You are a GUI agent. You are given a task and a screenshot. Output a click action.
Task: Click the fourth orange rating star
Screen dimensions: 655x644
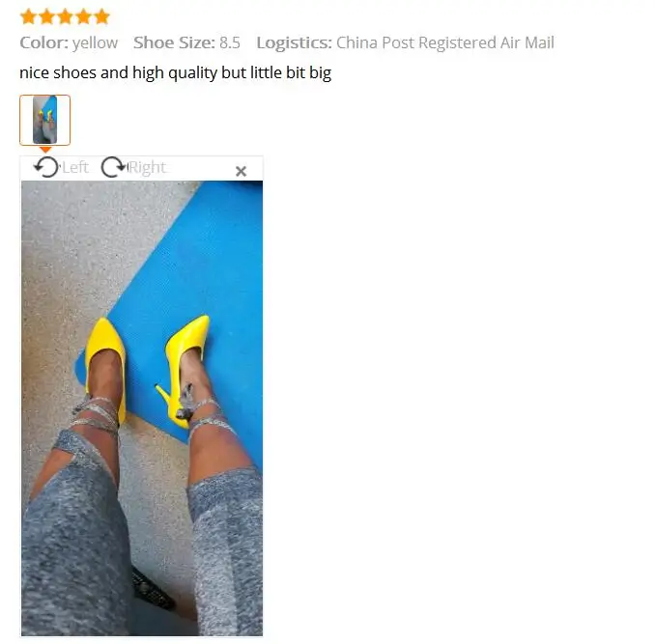pyautogui.click(x=83, y=16)
